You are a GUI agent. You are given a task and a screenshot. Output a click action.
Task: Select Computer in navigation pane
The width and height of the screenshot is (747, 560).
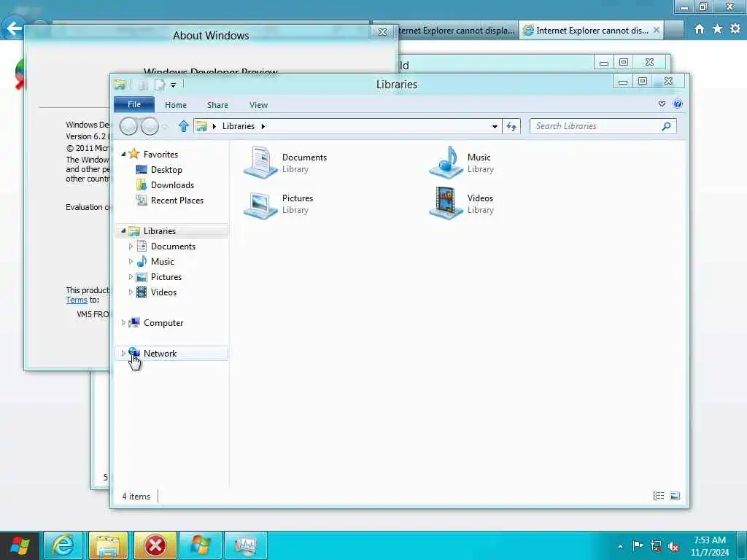pos(163,323)
